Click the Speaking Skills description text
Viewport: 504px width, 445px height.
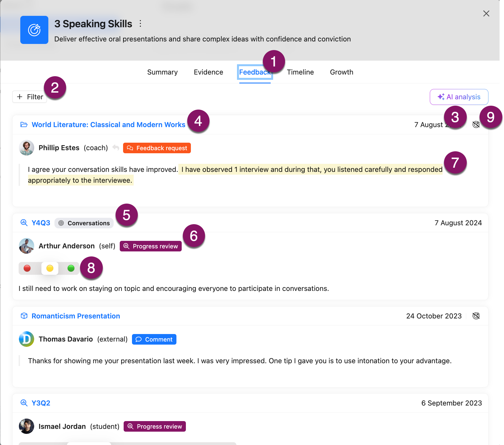point(203,39)
